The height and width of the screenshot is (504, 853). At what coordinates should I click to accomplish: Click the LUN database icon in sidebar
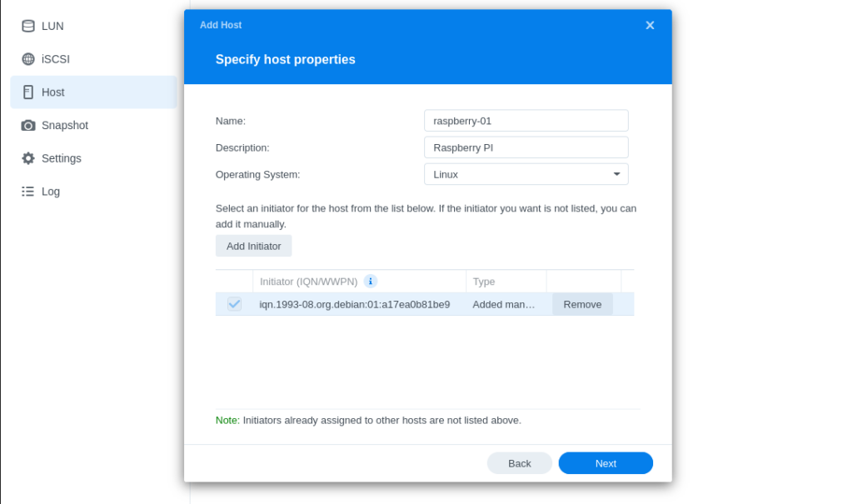click(x=28, y=26)
